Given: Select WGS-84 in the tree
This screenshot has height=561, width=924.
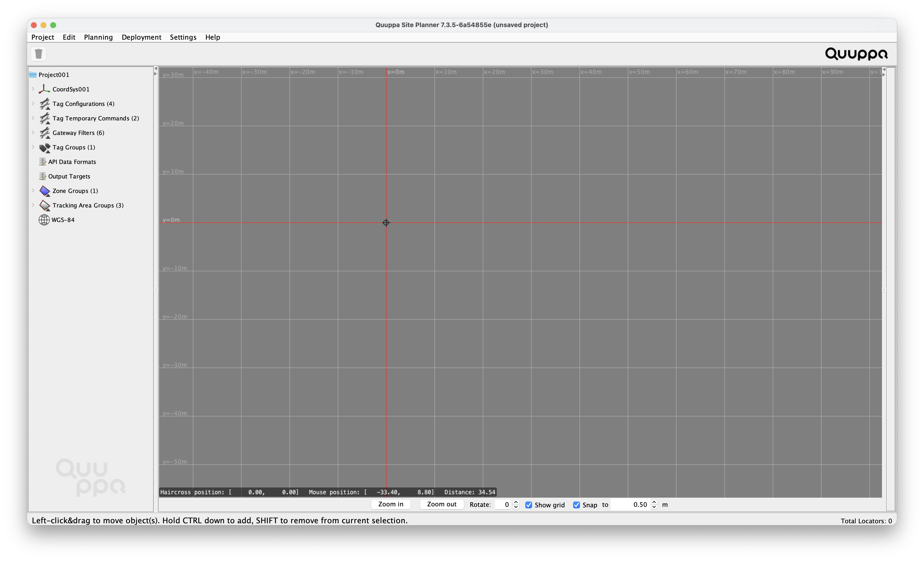Looking at the screenshot, I should (63, 220).
